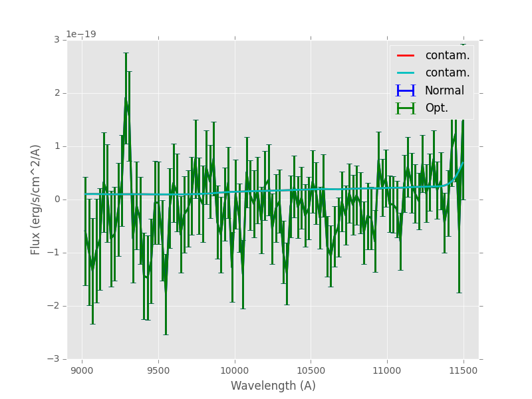Click the 9000 x-axis tick label
532x399 pixels.
[x=82, y=368]
